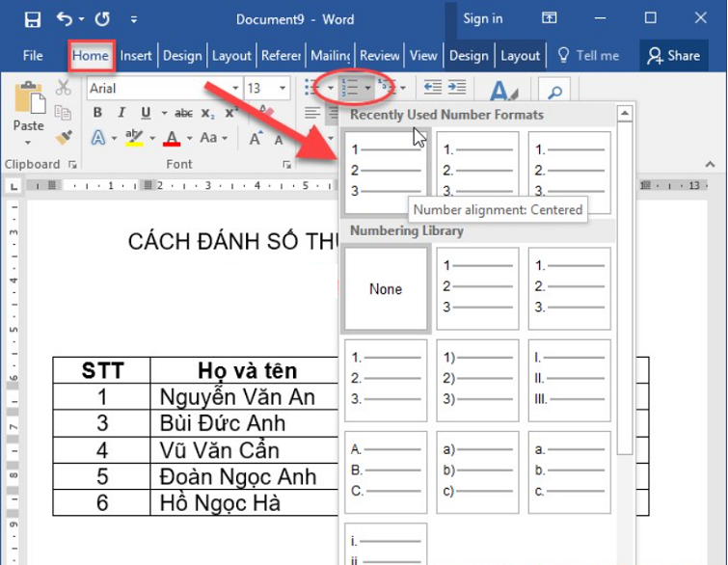The image size is (728, 565).
Task: Click the Cut scissors icon
Action: pyautogui.click(x=64, y=88)
